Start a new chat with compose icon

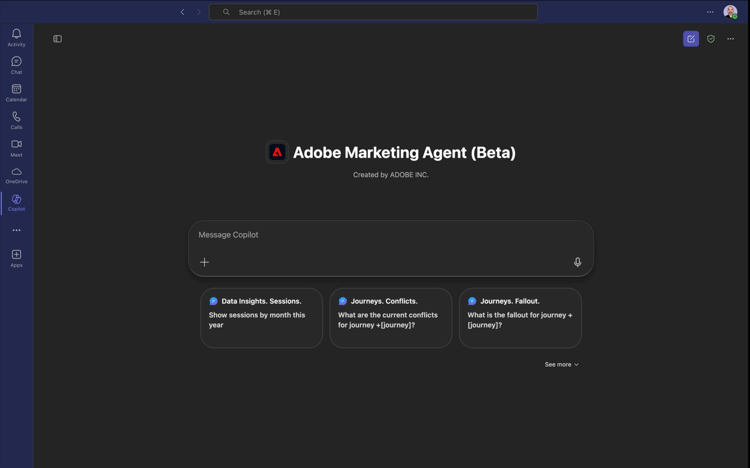pyautogui.click(x=691, y=39)
